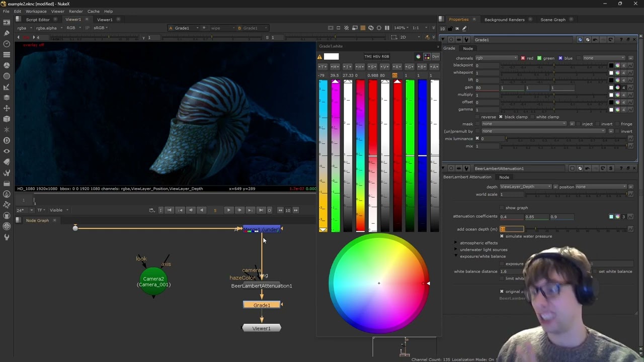Jump to last frame in timeline
Screen dimensions: 644x362
point(261,210)
